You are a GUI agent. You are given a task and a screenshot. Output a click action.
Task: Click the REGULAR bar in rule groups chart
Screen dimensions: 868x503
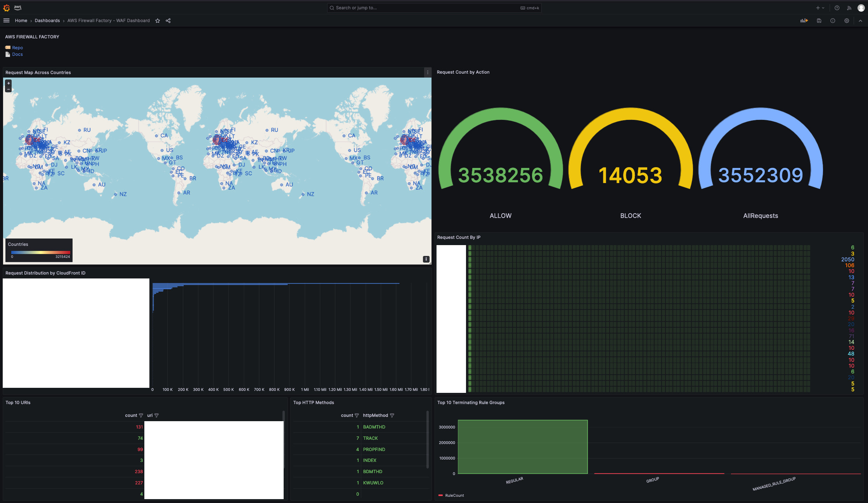click(x=523, y=447)
